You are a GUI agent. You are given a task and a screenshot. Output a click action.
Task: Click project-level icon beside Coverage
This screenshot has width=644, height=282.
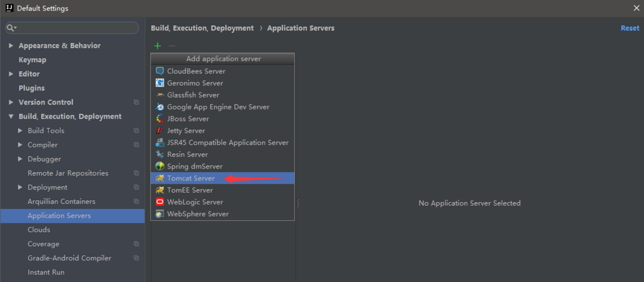[136, 244]
